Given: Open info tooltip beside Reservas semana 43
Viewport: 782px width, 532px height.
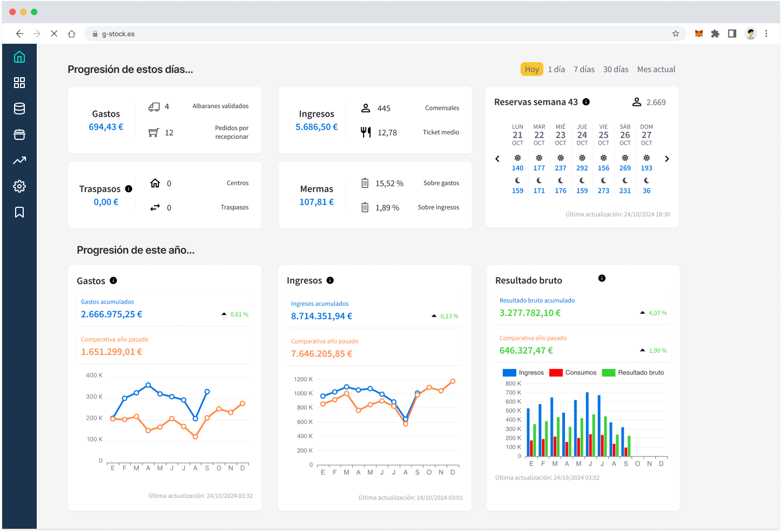Looking at the screenshot, I should pyautogui.click(x=587, y=102).
